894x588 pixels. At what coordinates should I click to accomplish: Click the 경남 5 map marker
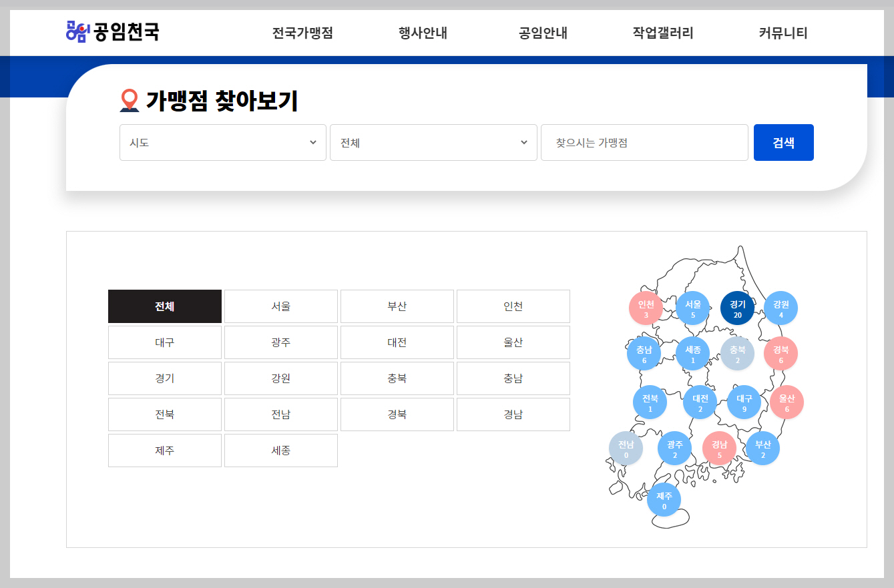click(719, 449)
